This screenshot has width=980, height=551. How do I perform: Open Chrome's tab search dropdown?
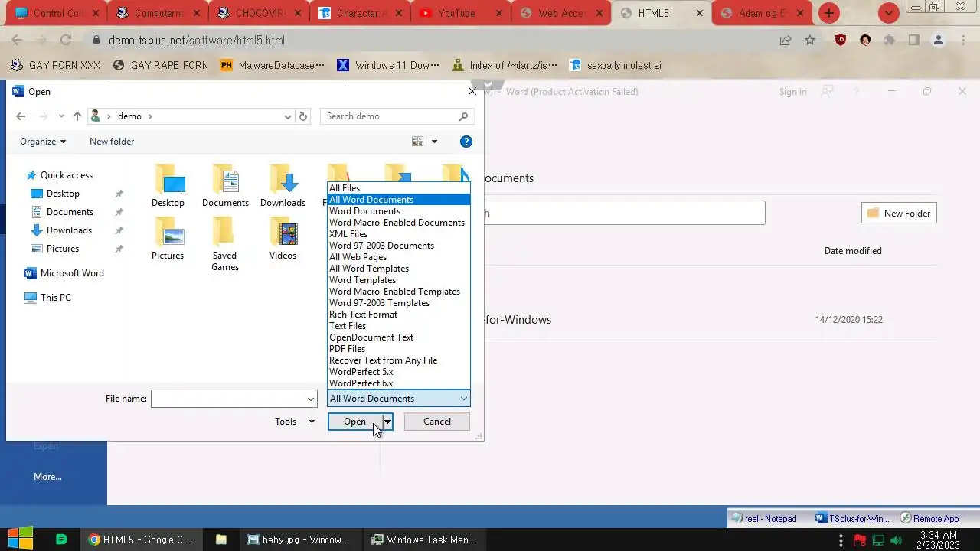click(x=888, y=13)
